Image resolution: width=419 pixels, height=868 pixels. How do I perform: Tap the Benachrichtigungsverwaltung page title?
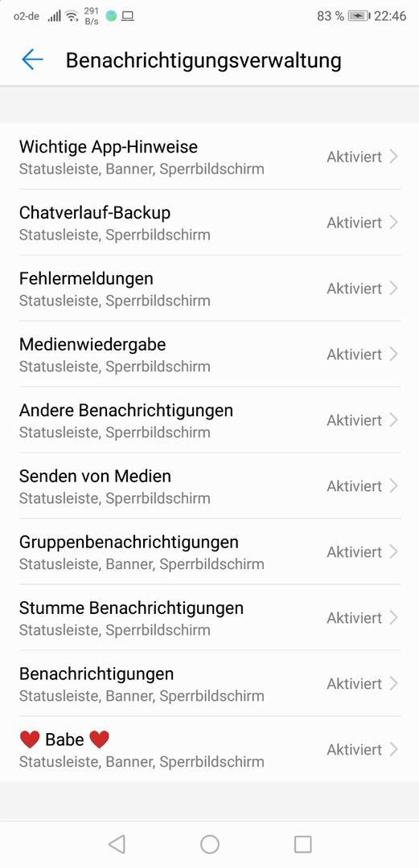(203, 60)
